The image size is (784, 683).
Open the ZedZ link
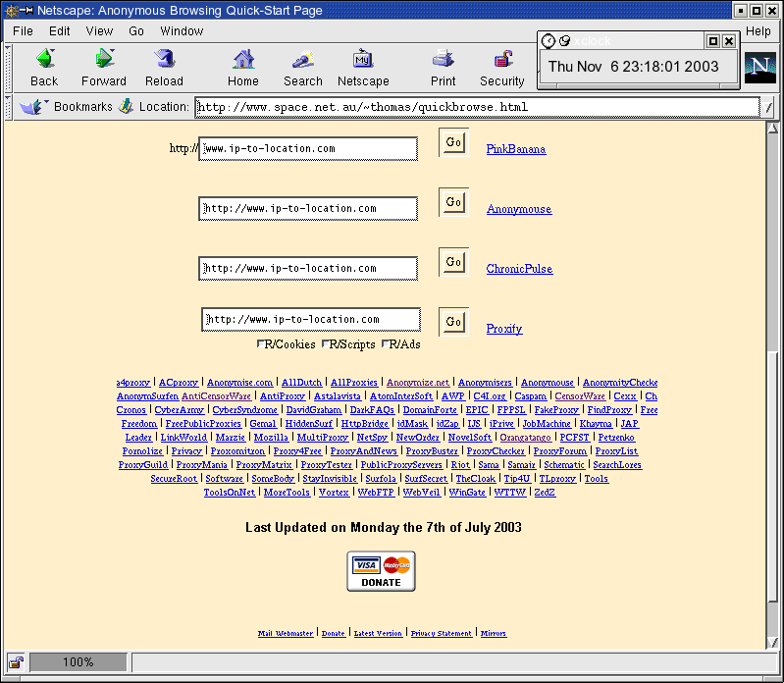545,492
